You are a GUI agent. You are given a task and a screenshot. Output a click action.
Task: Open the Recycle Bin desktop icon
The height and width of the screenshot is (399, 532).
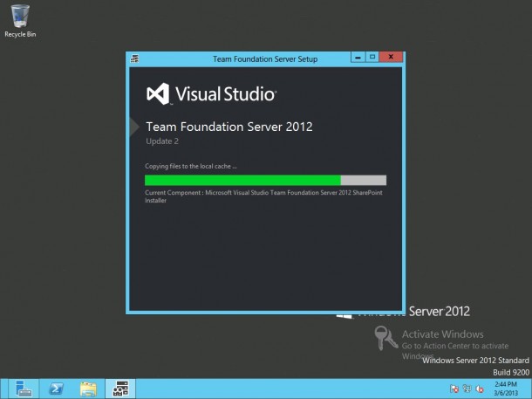tap(20, 20)
